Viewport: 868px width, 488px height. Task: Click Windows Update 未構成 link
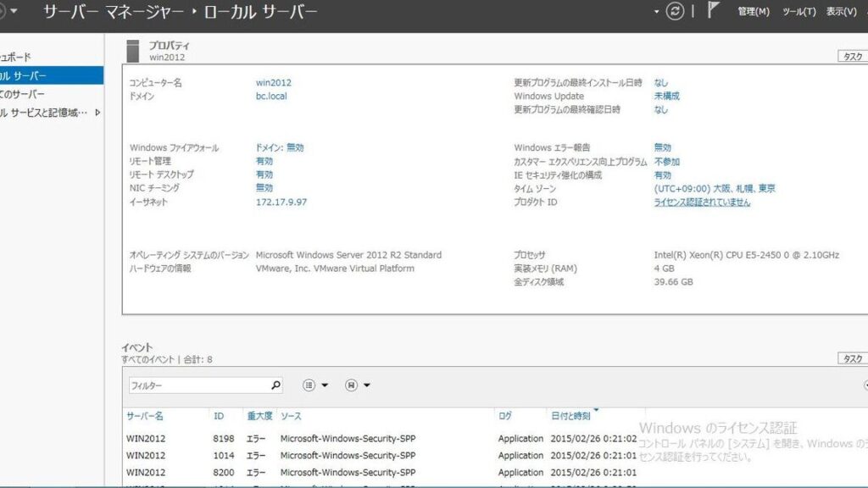[x=666, y=96]
